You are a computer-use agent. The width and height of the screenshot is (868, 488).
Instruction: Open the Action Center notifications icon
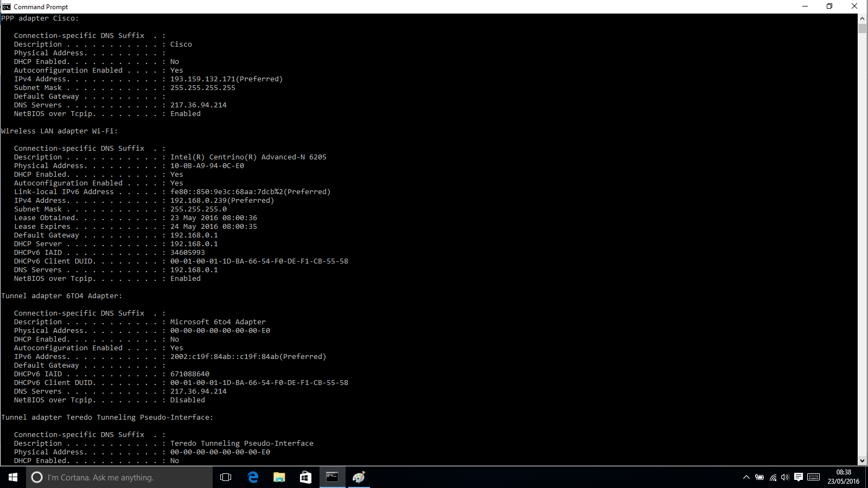coord(799,477)
